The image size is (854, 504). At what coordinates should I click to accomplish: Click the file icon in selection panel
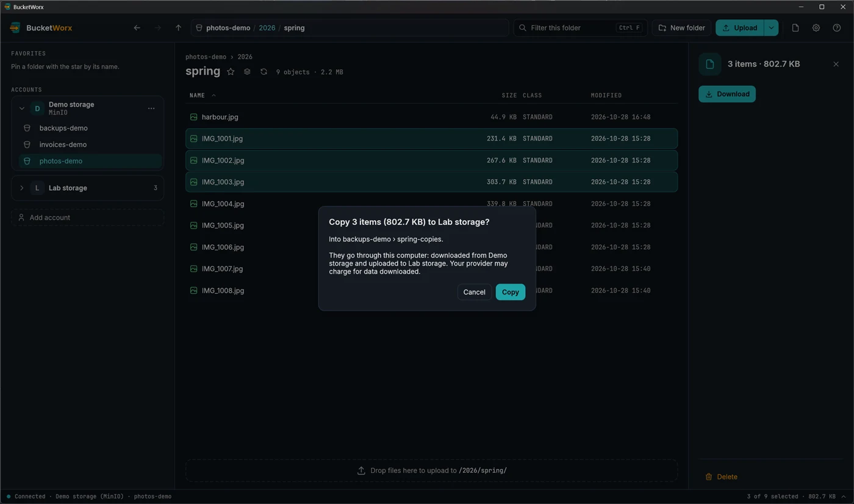point(709,64)
